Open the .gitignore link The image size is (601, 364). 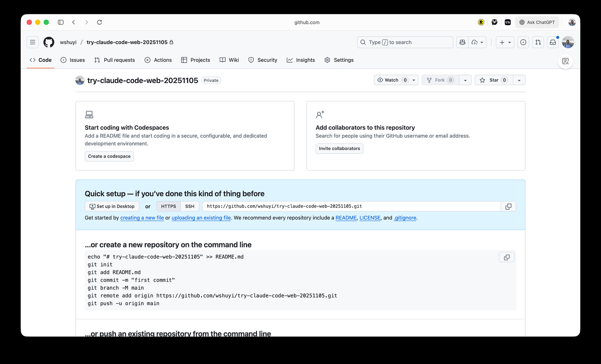pos(405,217)
